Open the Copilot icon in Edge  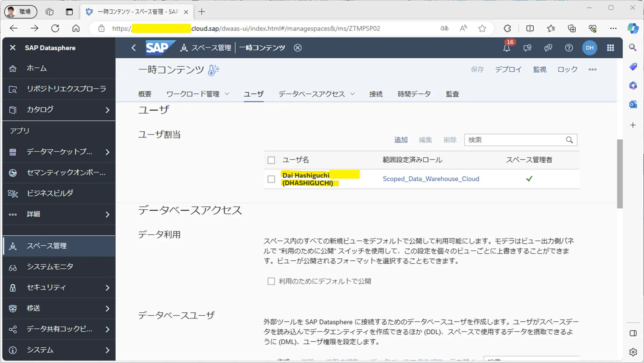coord(633,28)
